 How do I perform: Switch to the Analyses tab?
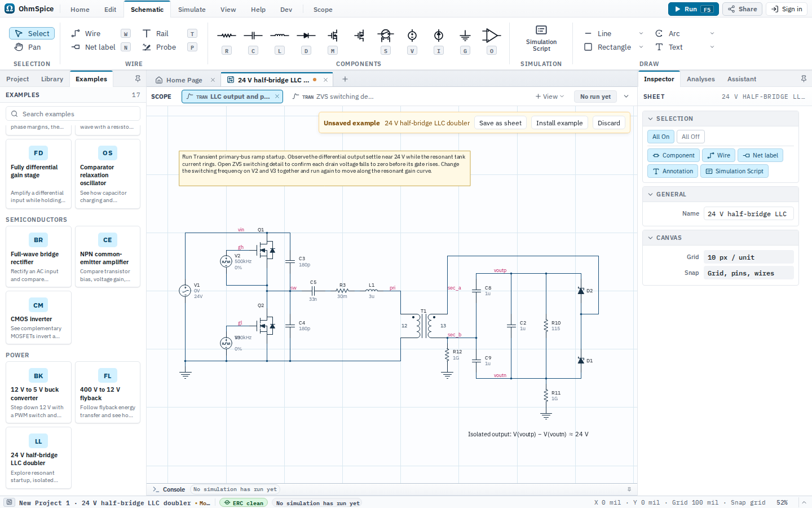tap(701, 79)
